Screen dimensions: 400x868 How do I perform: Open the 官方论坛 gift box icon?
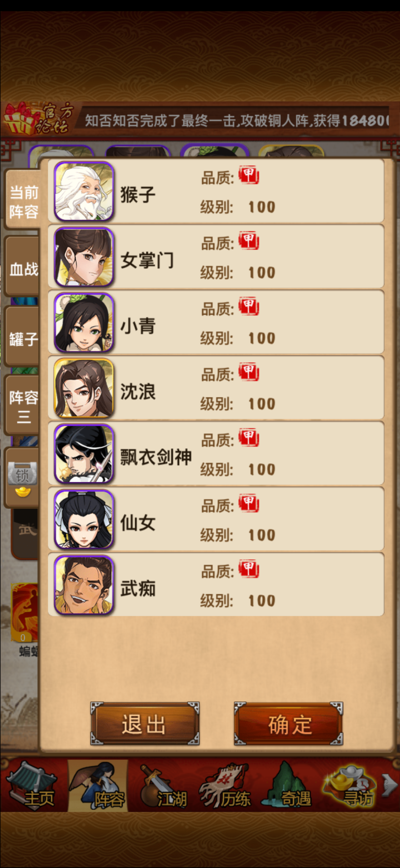[37, 118]
